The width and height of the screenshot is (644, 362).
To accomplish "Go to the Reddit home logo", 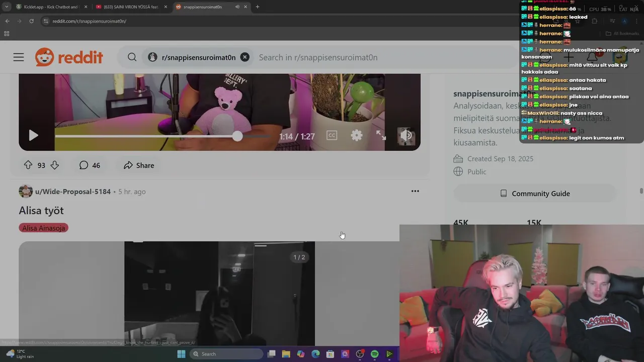I will (x=69, y=57).
